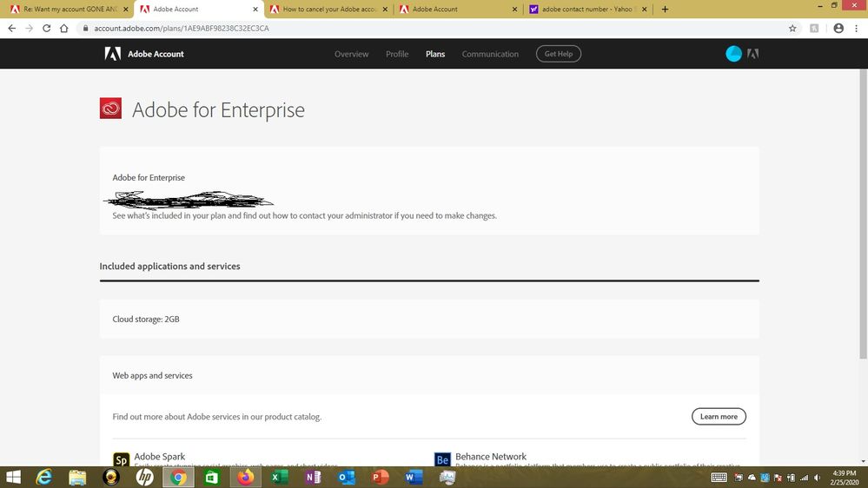The image size is (868, 488).
Task: Open the Windows Store taskbar icon
Action: tap(211, 477)
